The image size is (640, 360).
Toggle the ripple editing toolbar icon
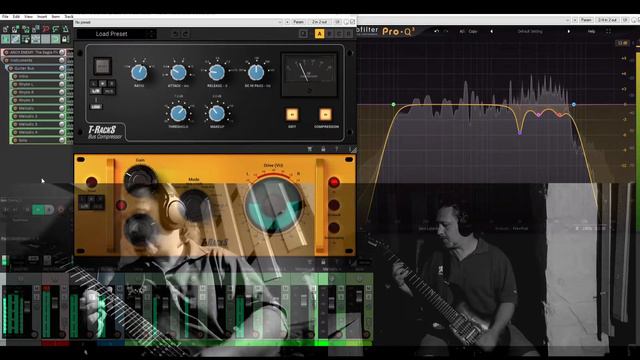tap(25, 39)
